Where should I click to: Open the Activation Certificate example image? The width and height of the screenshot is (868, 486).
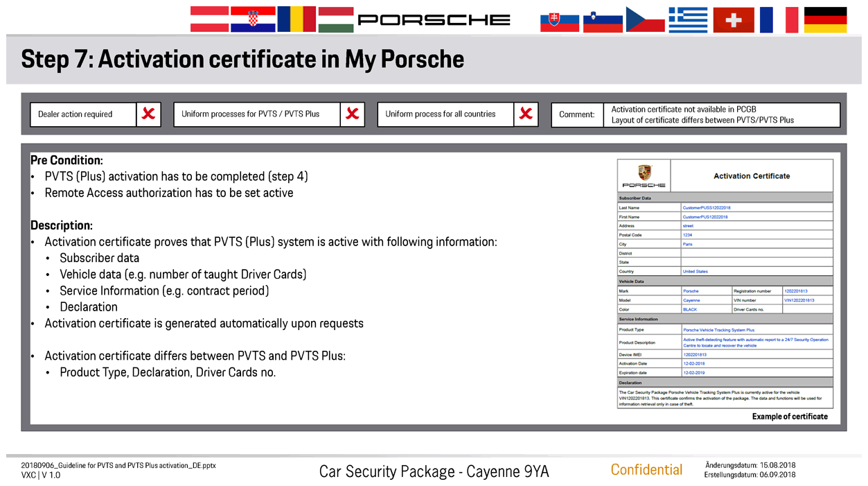(x=725, y=284)
